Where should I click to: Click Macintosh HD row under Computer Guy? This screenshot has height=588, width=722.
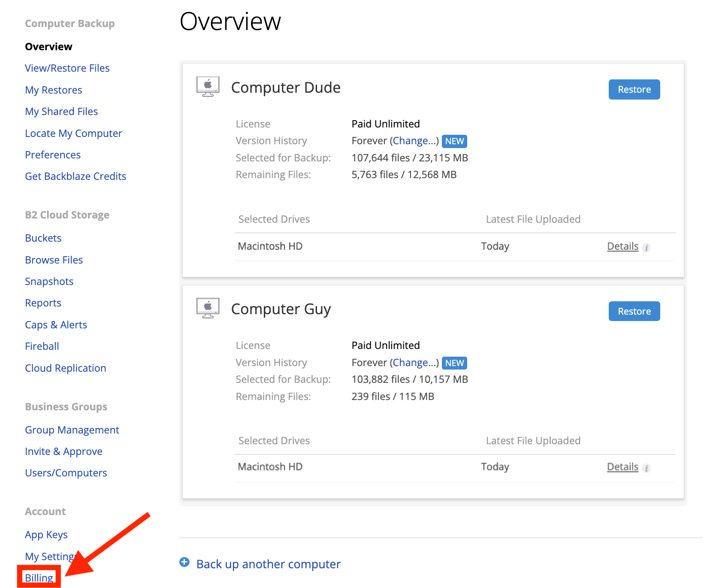point(454,468)
